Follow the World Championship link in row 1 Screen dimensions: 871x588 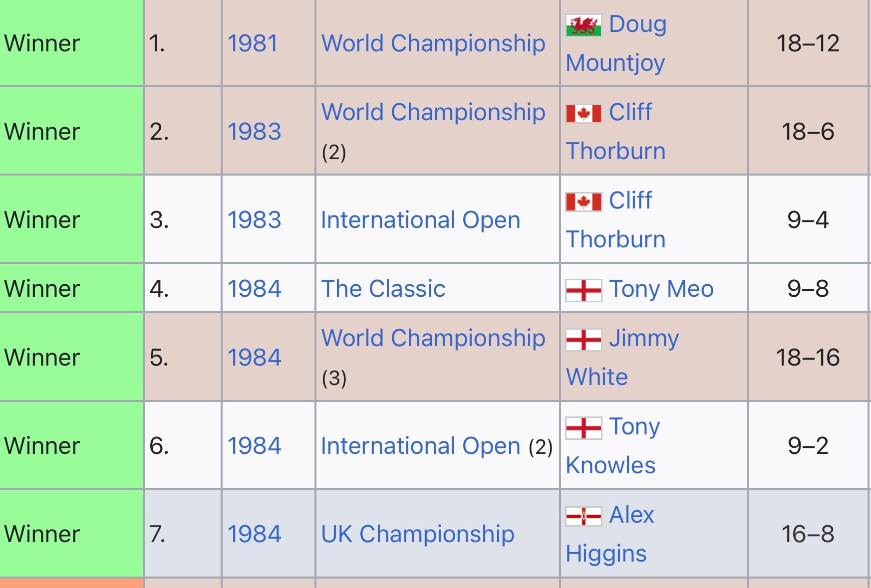tap(433, 43)
